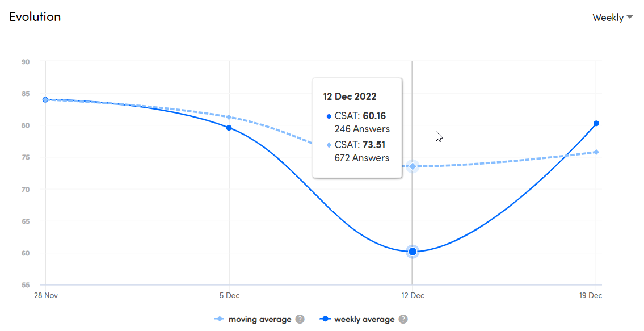Select weekly average point at 5 Dec
Image resolution: width=644 pixels, height=331 pixels.
[229, 128]
